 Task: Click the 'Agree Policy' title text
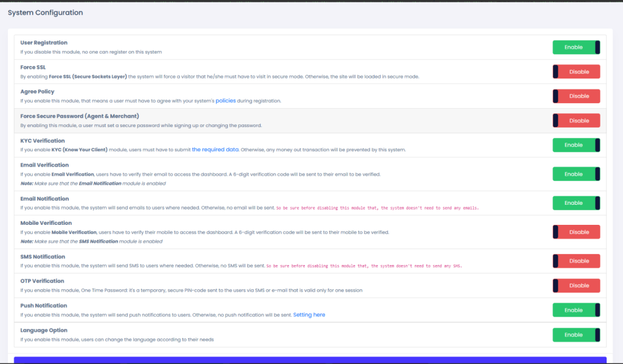click(37, 91)
